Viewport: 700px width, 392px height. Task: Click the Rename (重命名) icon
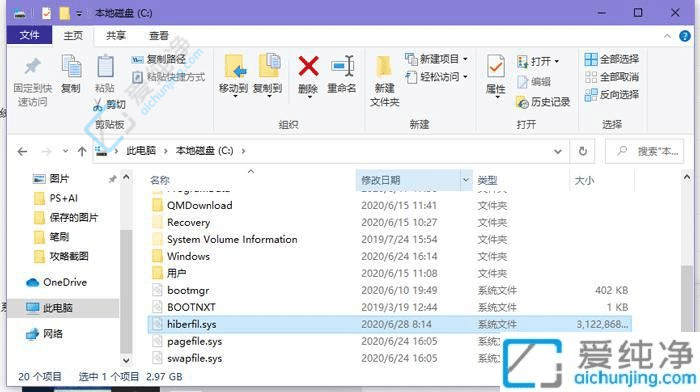click(x=342, y=67)
